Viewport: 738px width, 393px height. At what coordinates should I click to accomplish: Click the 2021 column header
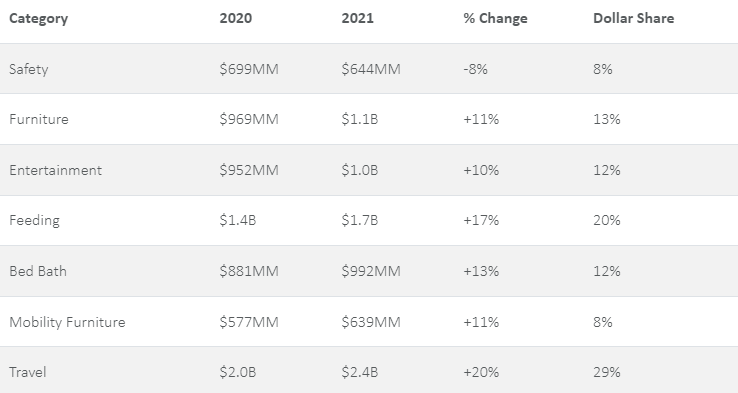[x=358, y=18]
